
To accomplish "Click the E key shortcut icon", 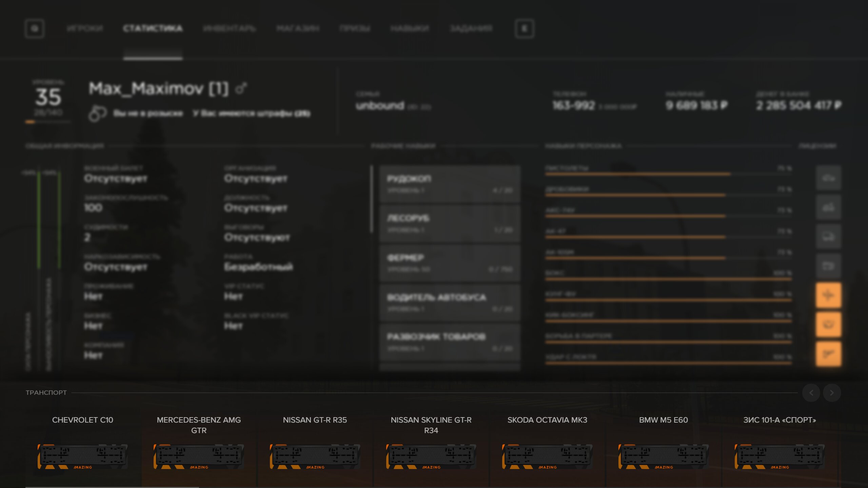I will point(525,28).
